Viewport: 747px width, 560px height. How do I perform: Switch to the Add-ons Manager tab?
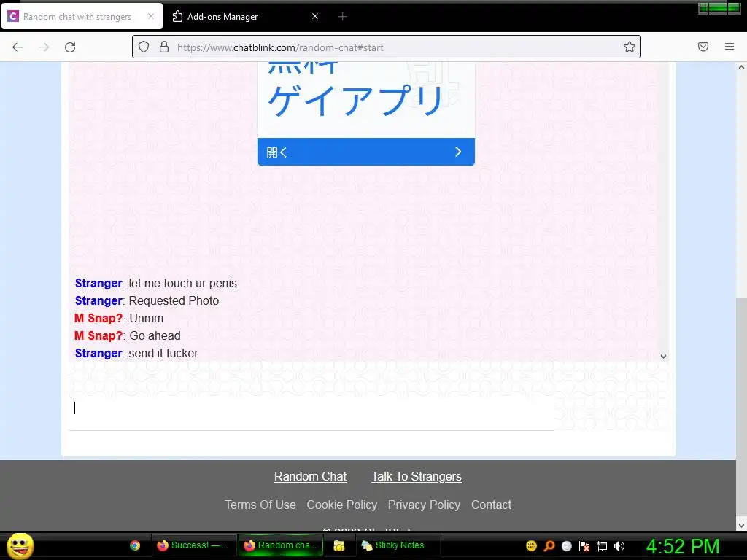coord(246,17)
